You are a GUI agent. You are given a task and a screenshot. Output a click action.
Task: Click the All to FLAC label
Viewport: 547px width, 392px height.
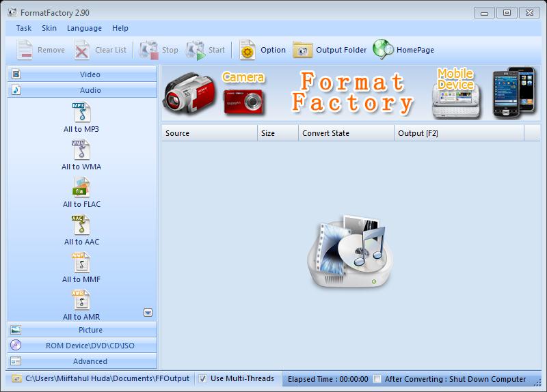(81, 204)
